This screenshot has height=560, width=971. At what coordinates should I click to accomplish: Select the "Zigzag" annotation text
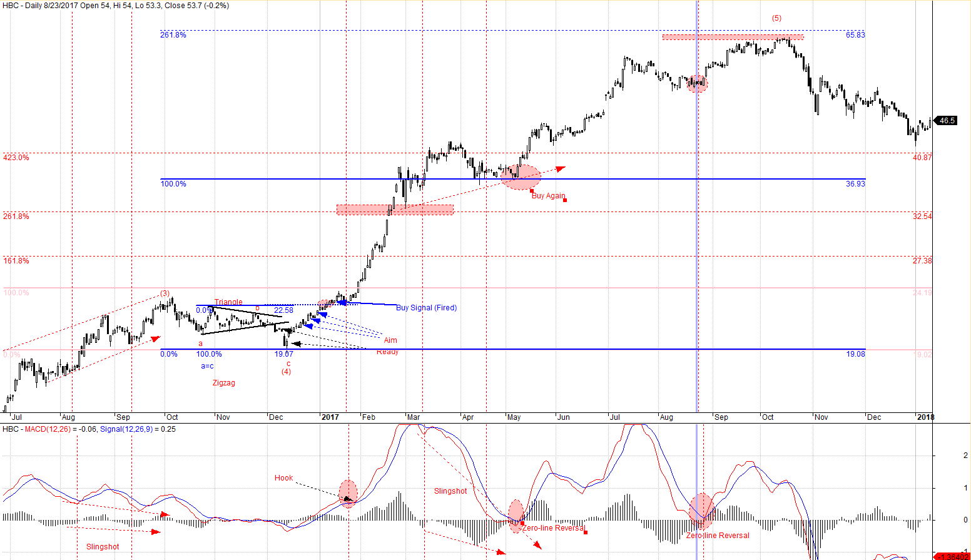223,383
